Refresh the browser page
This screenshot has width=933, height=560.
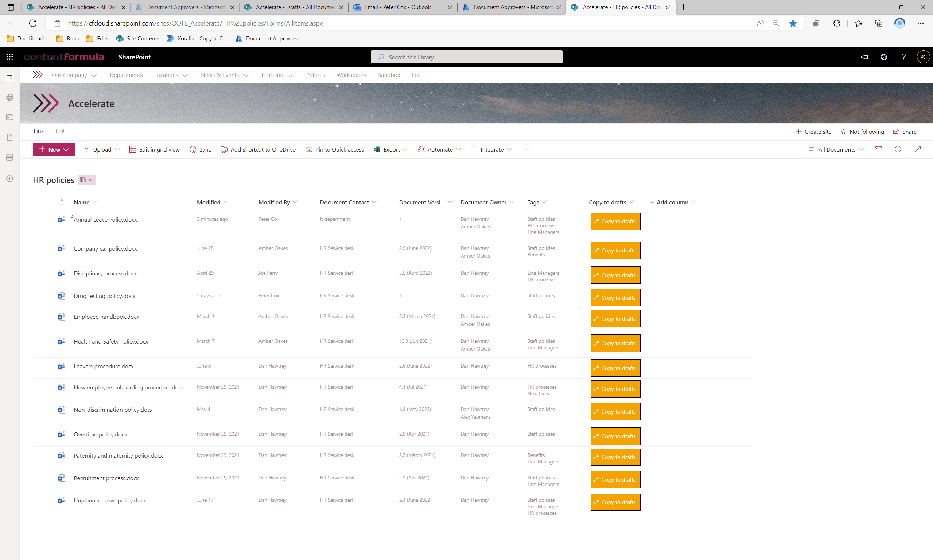pyautogui.click(x=33, y=23)
